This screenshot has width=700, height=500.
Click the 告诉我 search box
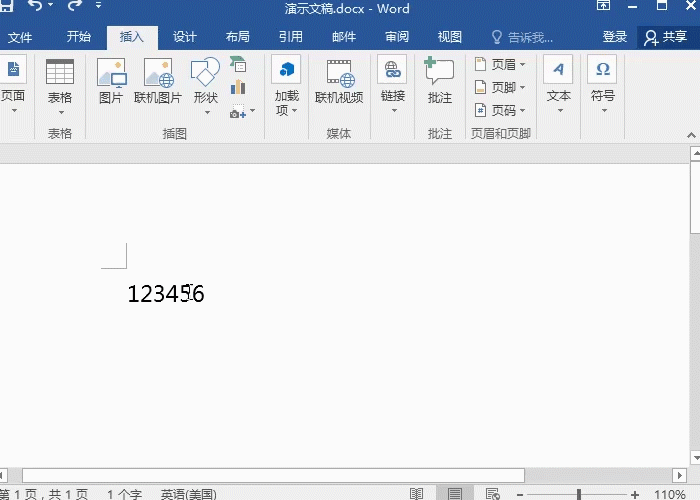point(522,37)
